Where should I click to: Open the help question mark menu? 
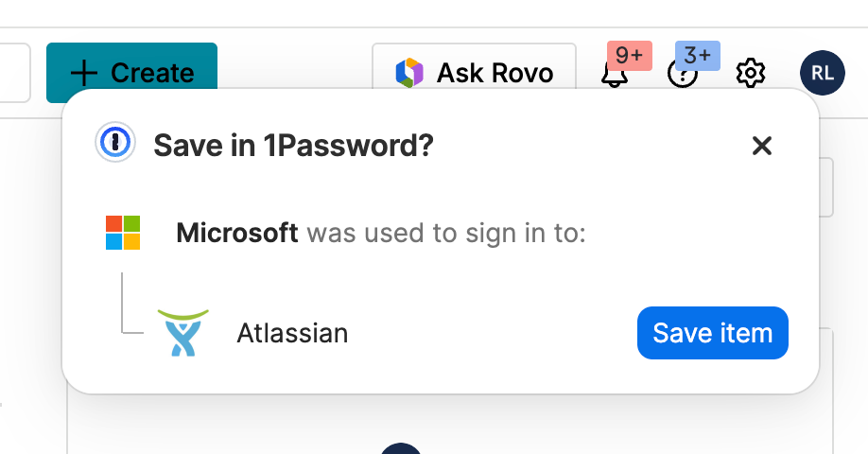[x=682, y=76]
